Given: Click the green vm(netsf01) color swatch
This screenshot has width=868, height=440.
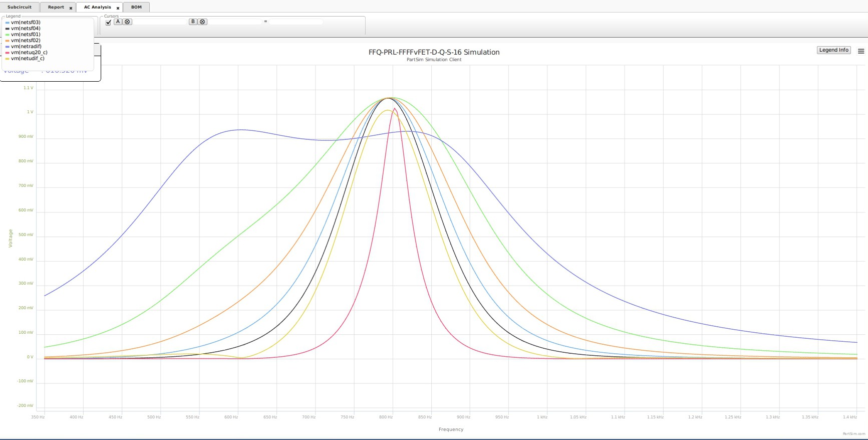Looking at the screenshot, I should (7, 35).
